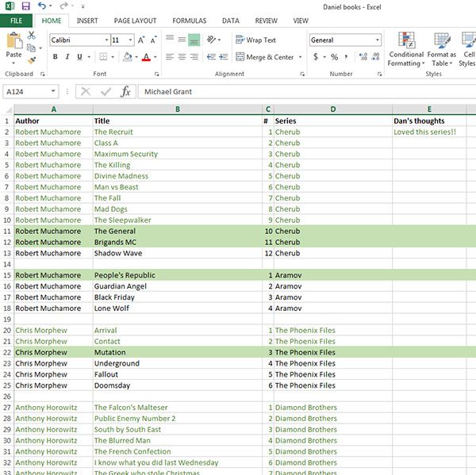
Task: Select cell with title Shadow Wave
Action: click(x=178, y=253)
